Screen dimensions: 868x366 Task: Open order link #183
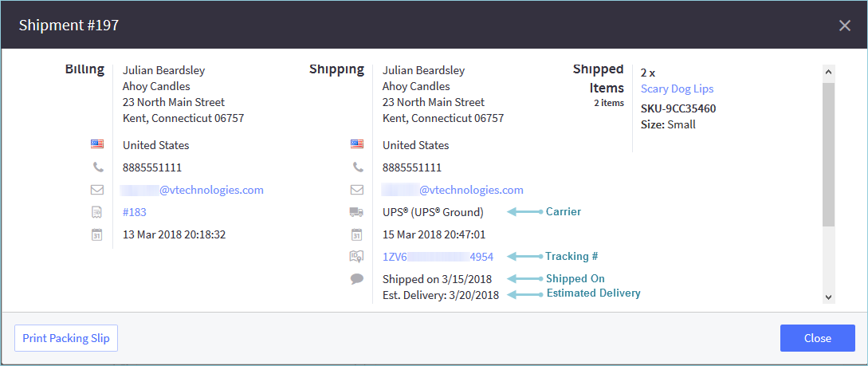[x=135, y=212]
